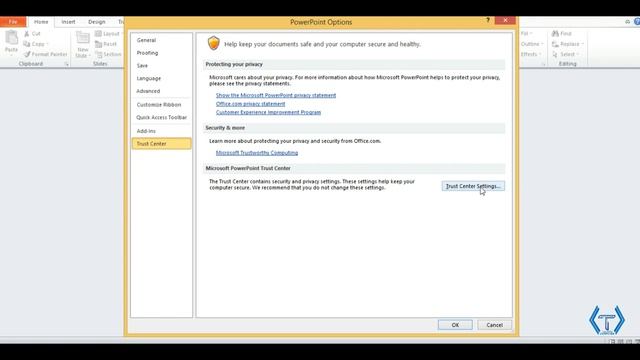Select Trust Center in the sidebar
The image size is (640, 360).
[x=161, y=144]
